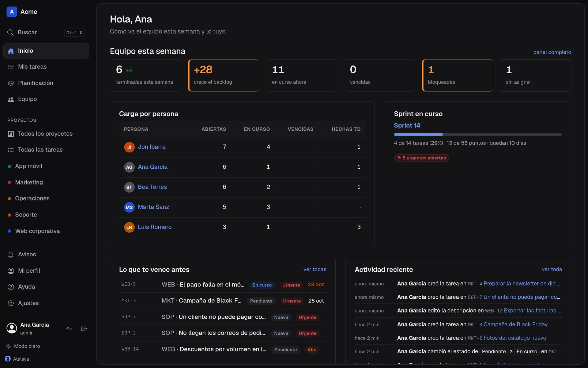Open the Campaña de Black Friday activity link

click(515, 324)
